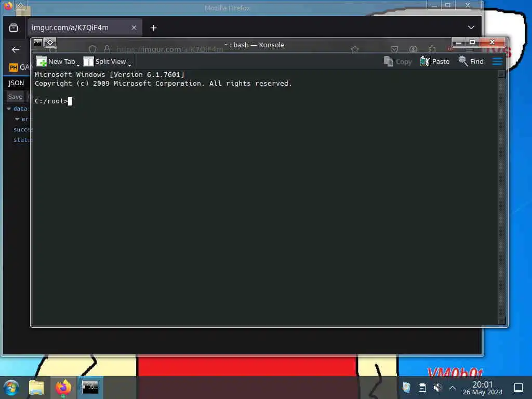Maximize the Konsole window
The image size is (532, 399).
(472, 43)
